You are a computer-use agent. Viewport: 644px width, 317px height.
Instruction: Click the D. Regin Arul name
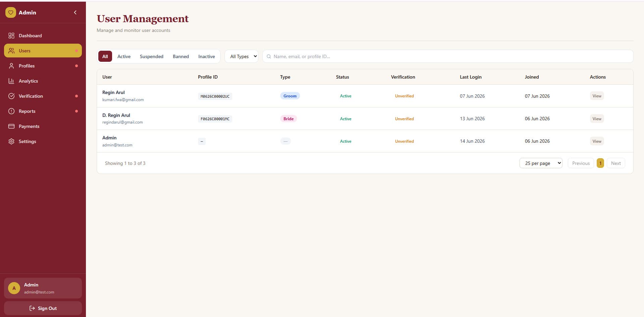(116, 115)
